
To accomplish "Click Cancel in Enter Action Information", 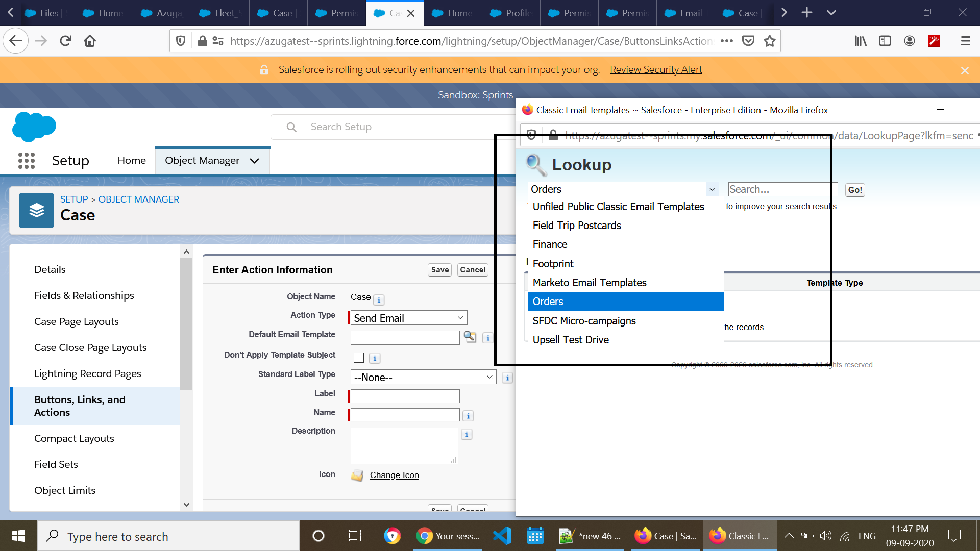I will (473, 270).
